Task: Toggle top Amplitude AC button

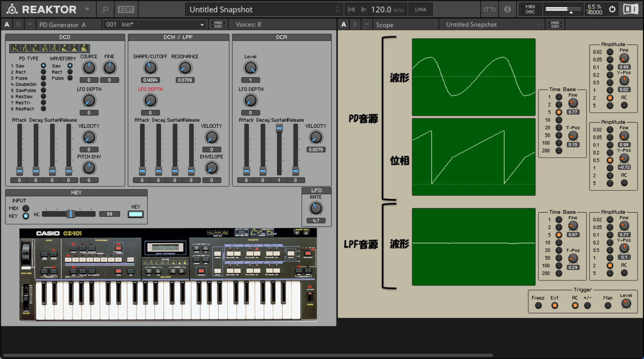Action: (624, 105)
